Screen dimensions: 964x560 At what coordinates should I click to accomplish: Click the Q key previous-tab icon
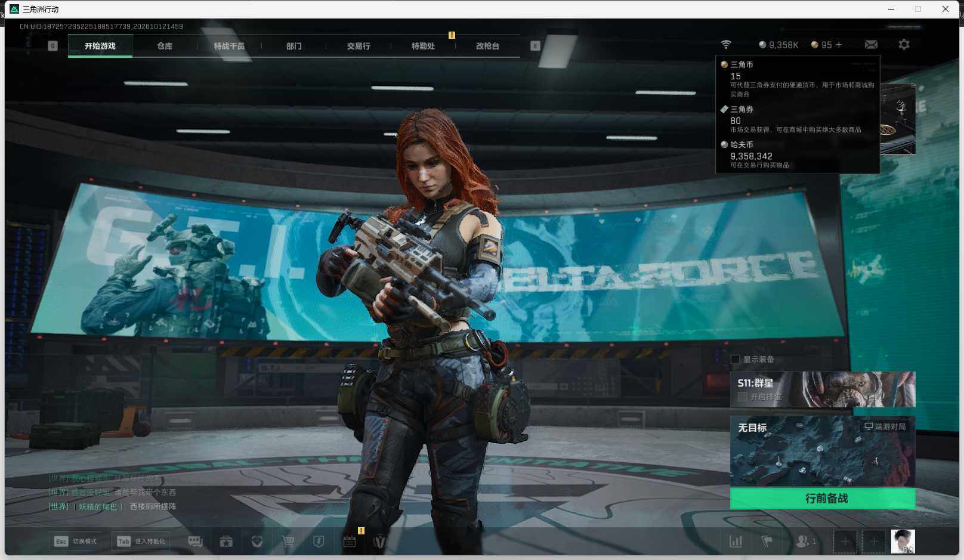(52, 46)
